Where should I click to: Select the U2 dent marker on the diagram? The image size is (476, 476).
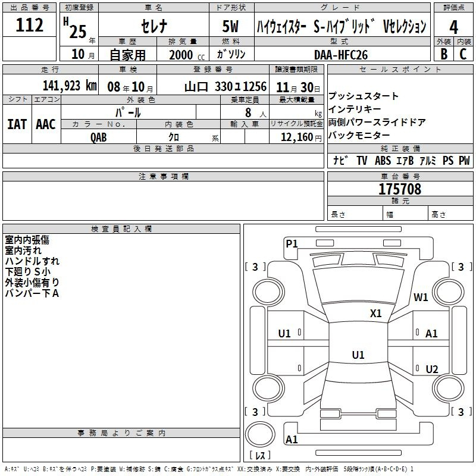point(431,369)
